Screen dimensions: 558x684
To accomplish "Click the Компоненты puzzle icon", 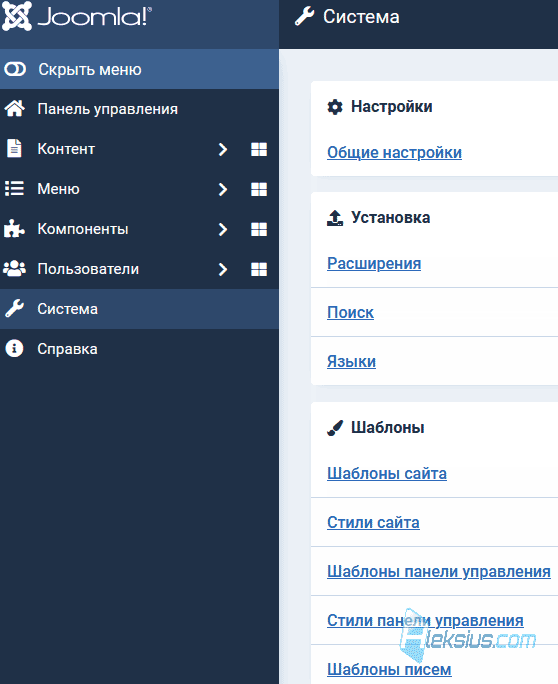I will point(14,229).
